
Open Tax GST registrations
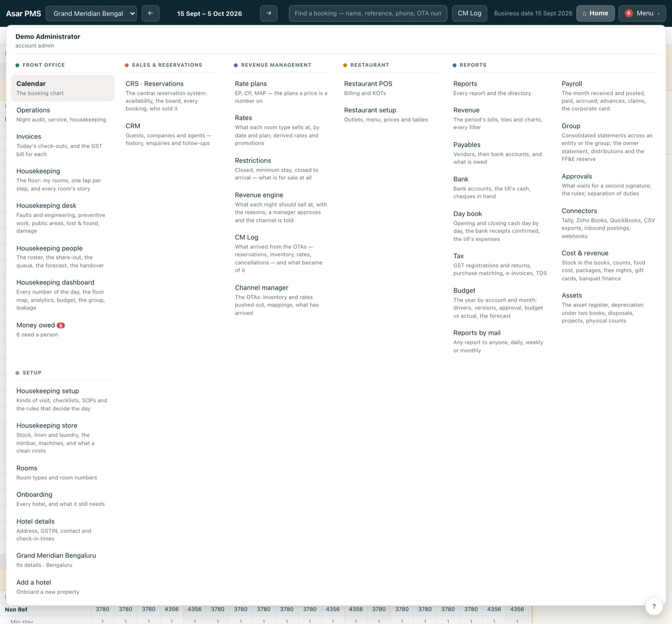coord(501,264)
